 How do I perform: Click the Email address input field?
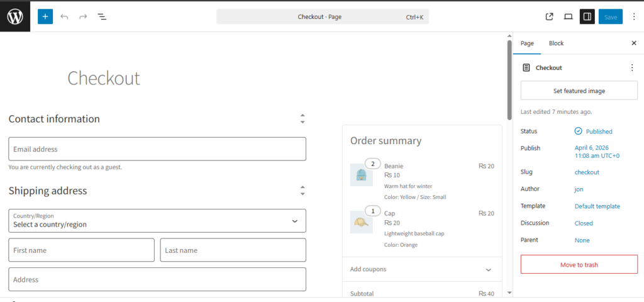pos(157,149)
